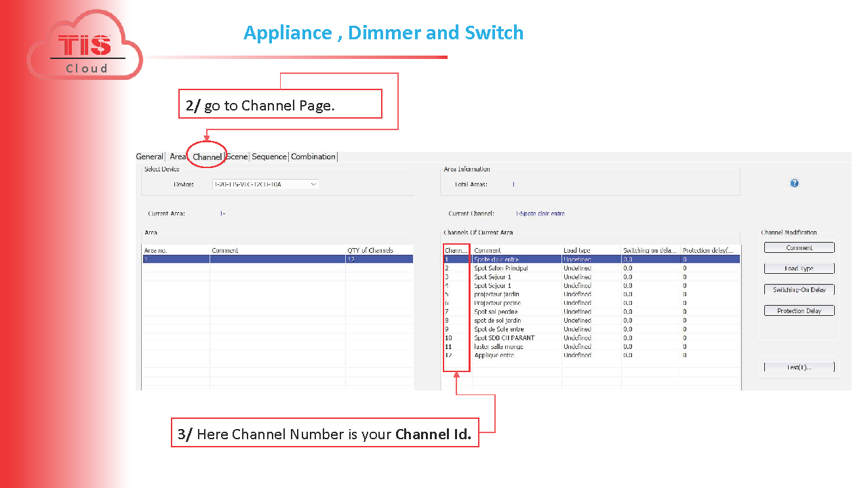Open the Channel tab
This screenshot has height=488, width=868.
tap(207, 157)
